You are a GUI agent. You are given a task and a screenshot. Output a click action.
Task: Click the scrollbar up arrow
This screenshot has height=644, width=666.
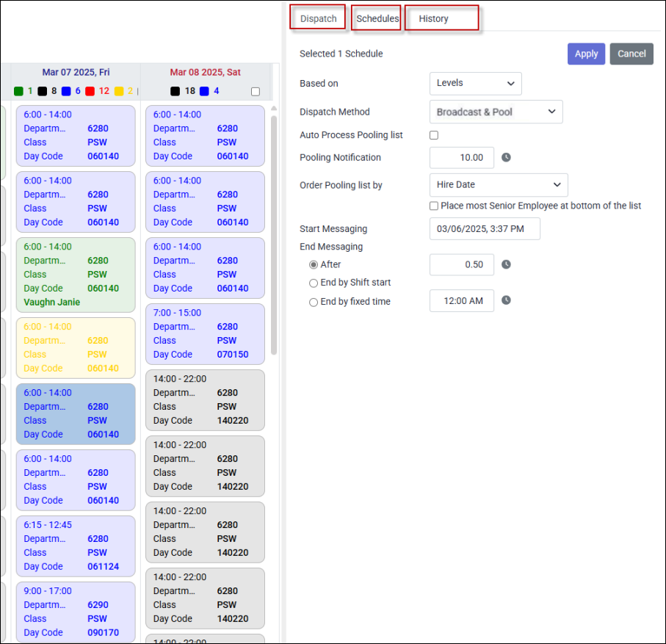point(274,109)
